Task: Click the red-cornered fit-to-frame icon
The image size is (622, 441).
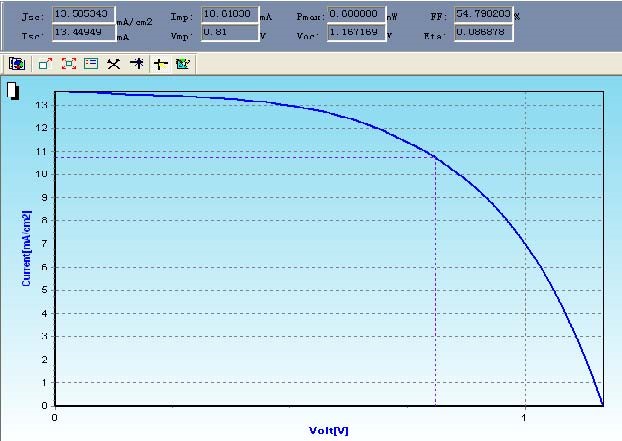Action: click(69, 63)
